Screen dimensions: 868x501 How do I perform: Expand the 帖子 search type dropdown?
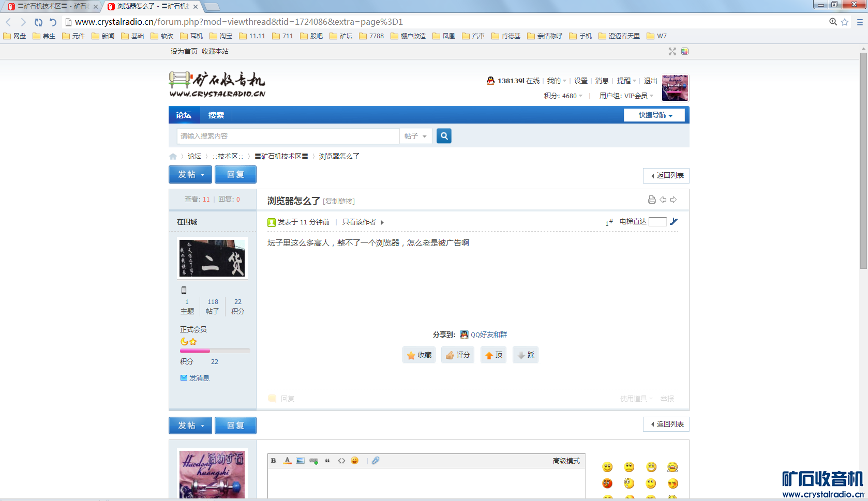(416, 136)
